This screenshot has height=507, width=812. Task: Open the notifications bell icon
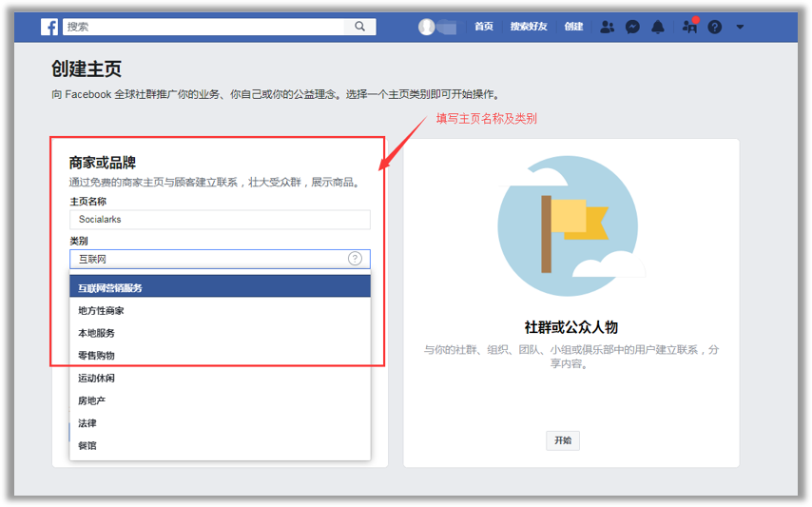[658, 27]
